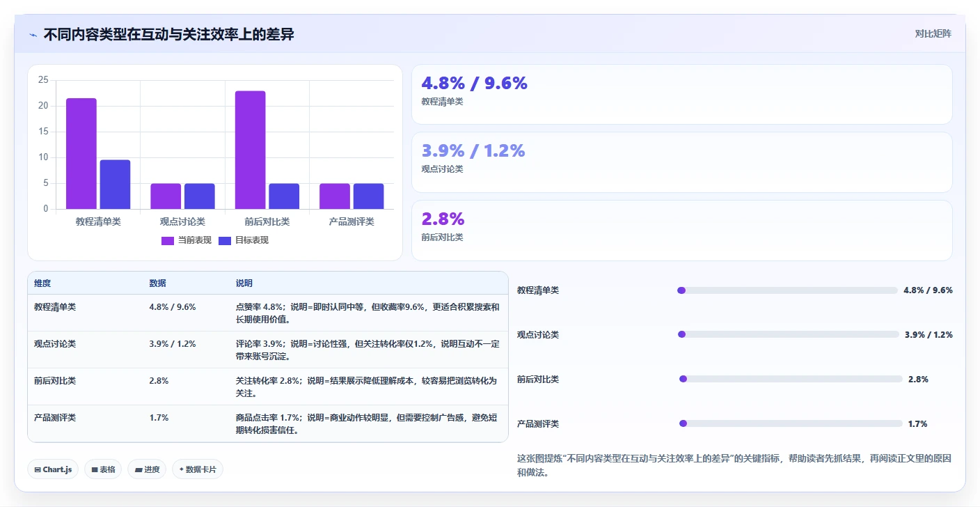Click the 2.8% table data cell
The image size is (980, 507).
click(x=159, y=381)
